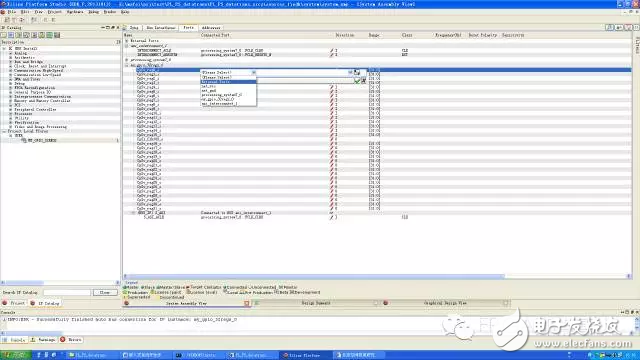
Task: Select the FPGA Reconfiguration category
Action: click(34, 88)
